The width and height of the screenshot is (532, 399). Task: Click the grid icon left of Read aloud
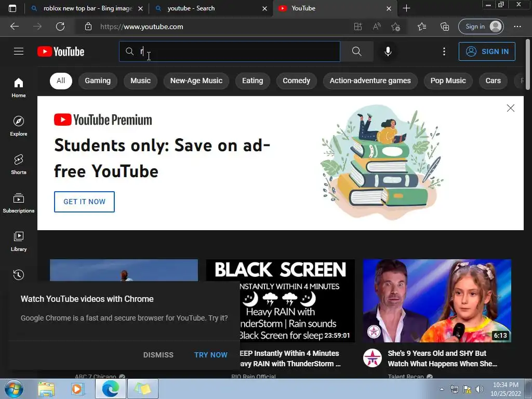(x=357, y=26)
